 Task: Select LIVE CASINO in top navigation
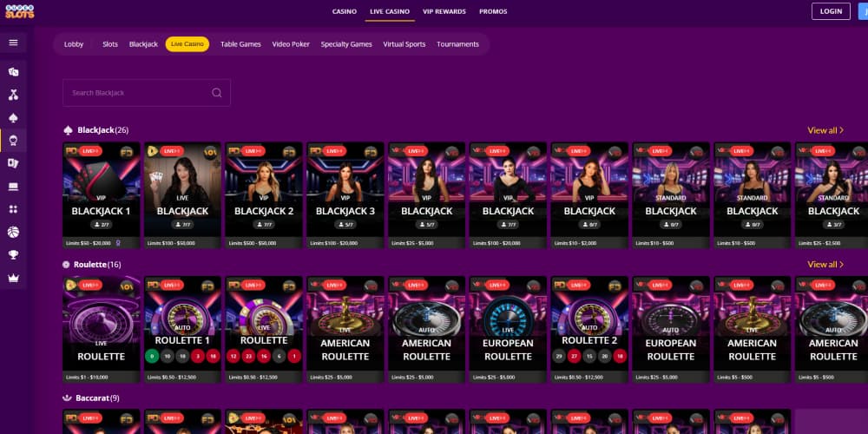pyautogui.click(x=390, y=11)
